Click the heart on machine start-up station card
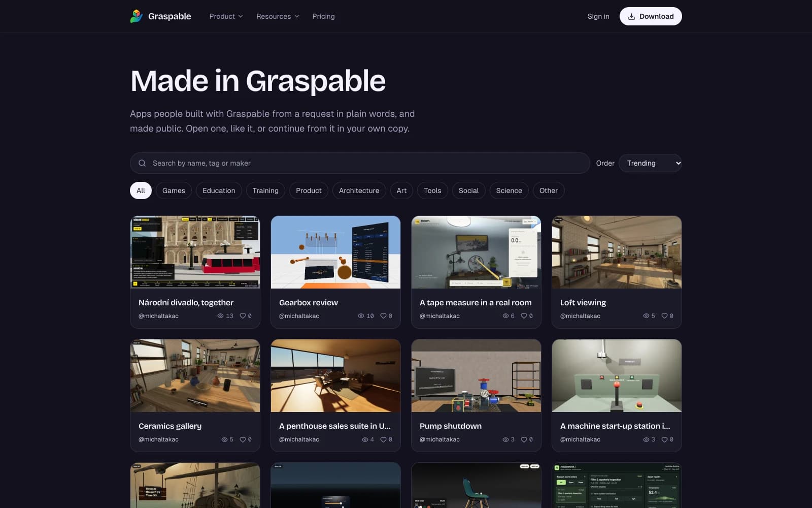812x508 pixels. (664, 439)
